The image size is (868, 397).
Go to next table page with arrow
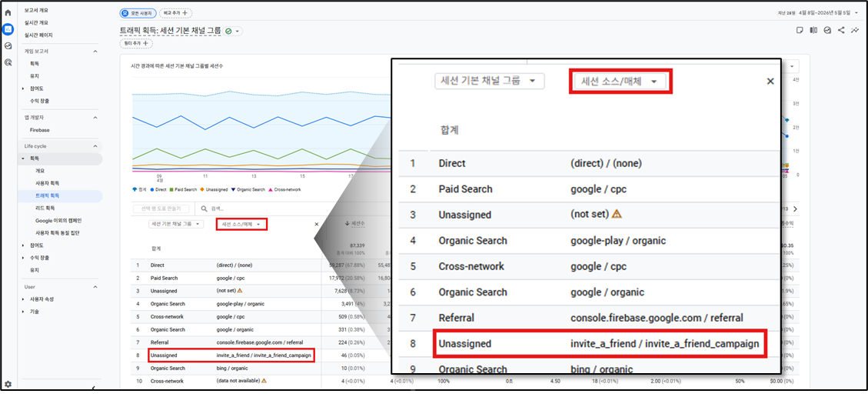click(x=796, y=209)
